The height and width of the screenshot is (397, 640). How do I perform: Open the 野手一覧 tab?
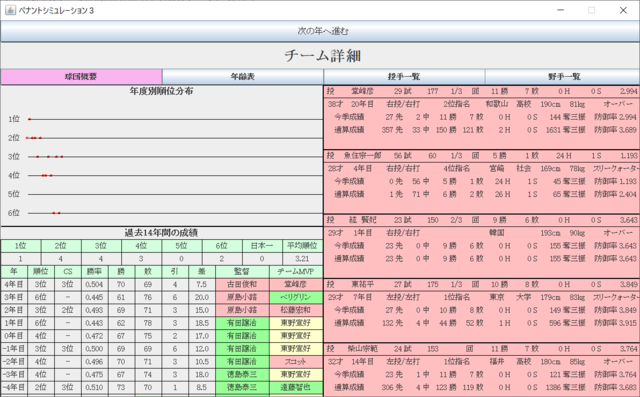pos(563,77)
